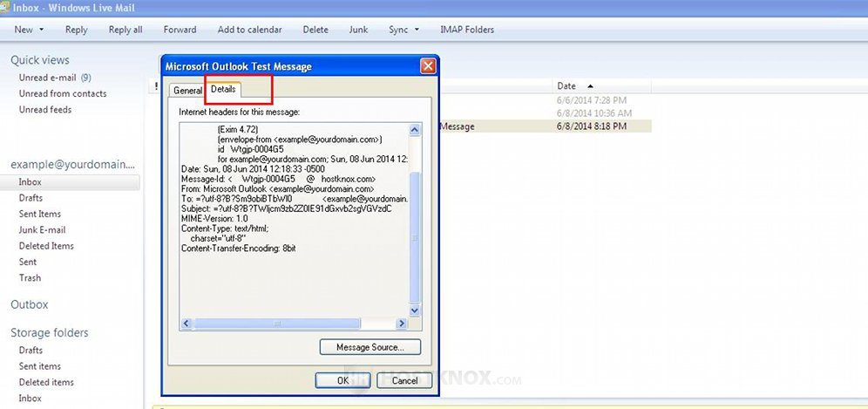Choose Add to calendar in the toolbar

[x=249, y=30]
